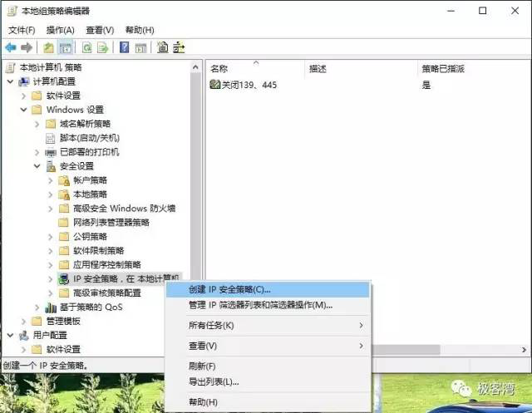Click the Back arrow toolbar icon
The height and width of the screenshot is (413, 532).
pos(11,47)
